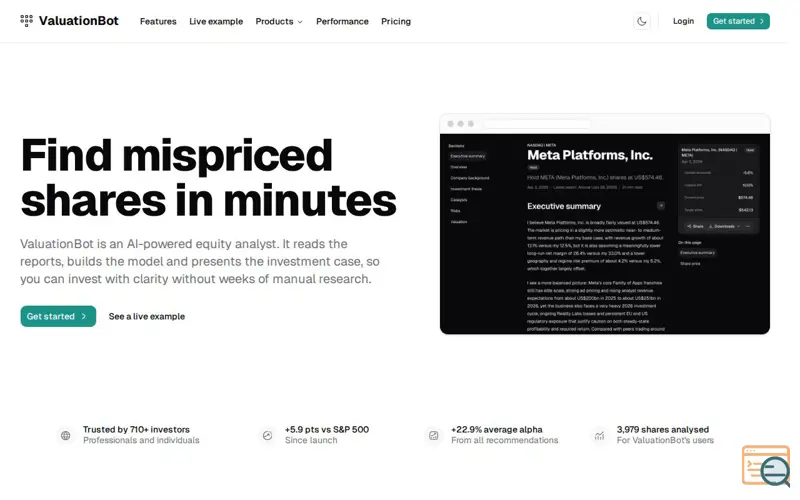Click 'Professionals and individuals' caption
Viewport: 800px width, 500px height.
[x=141, y=440]
